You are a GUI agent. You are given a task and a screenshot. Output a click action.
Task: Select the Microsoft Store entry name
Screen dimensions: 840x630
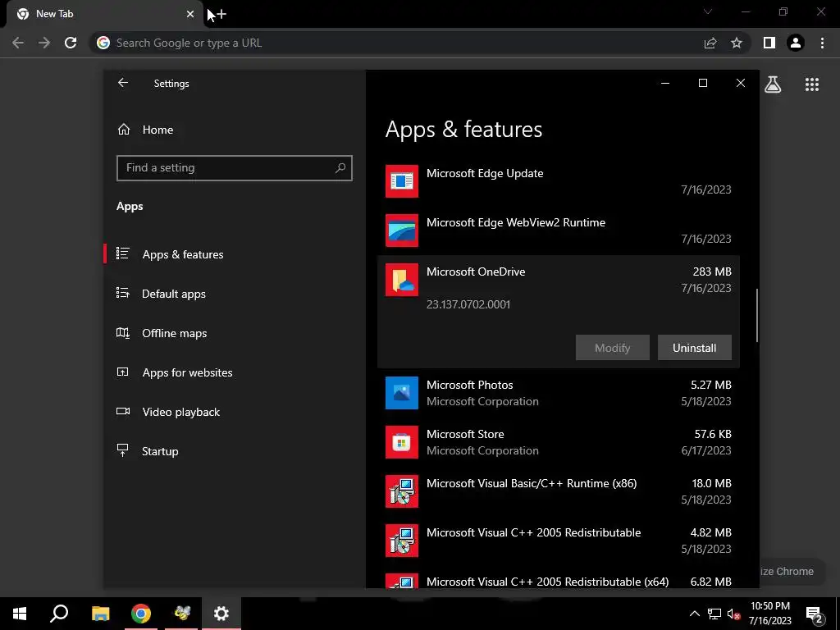pos(465,434)
